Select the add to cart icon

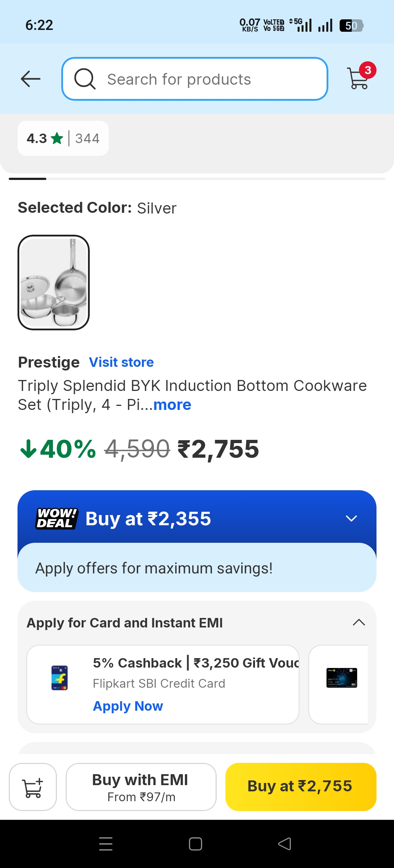tap(33, 787)
